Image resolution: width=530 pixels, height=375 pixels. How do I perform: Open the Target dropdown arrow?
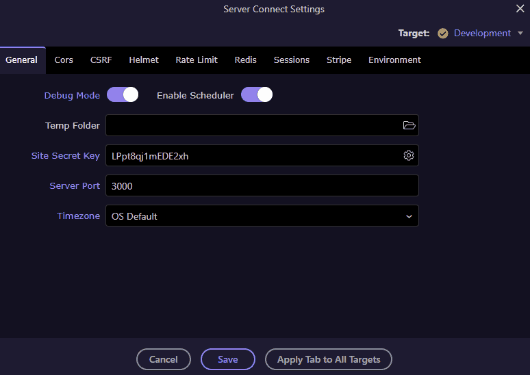coord(520,33)
